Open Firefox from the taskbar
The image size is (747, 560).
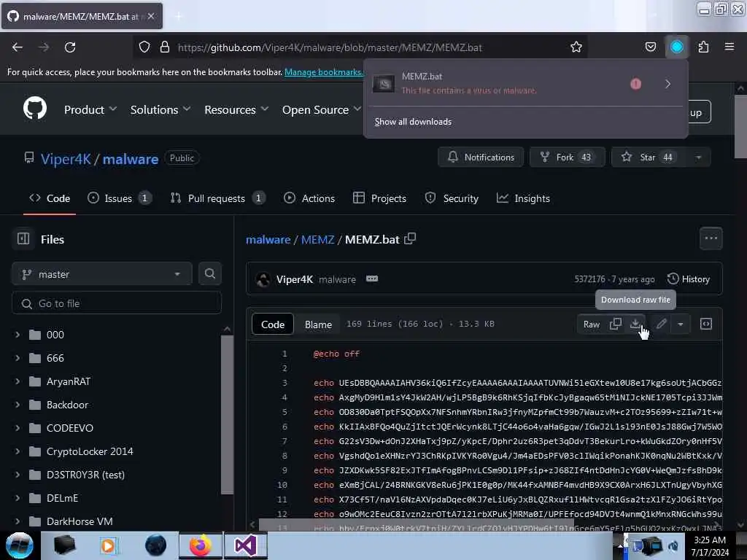(201, 545)
